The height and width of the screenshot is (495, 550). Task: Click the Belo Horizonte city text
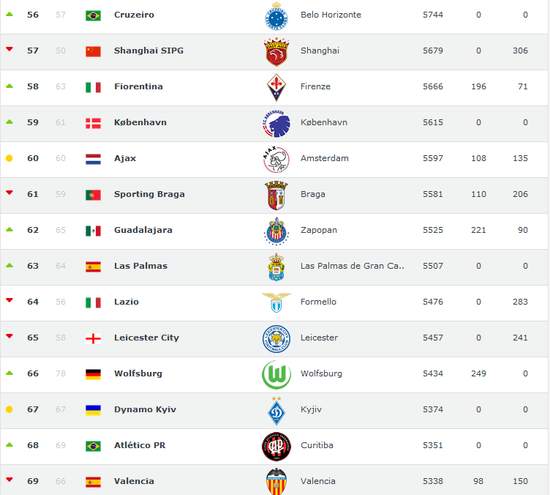[330, 15]
